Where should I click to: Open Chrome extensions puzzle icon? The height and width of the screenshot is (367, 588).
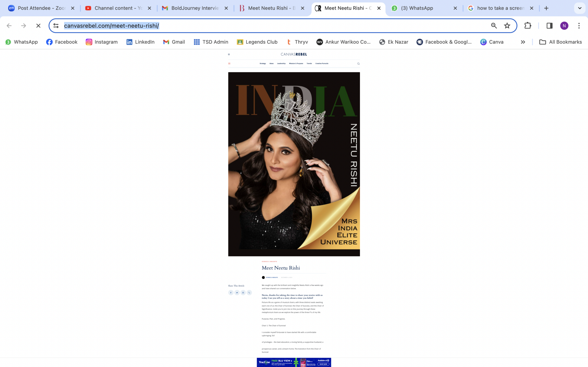[528, 26]
